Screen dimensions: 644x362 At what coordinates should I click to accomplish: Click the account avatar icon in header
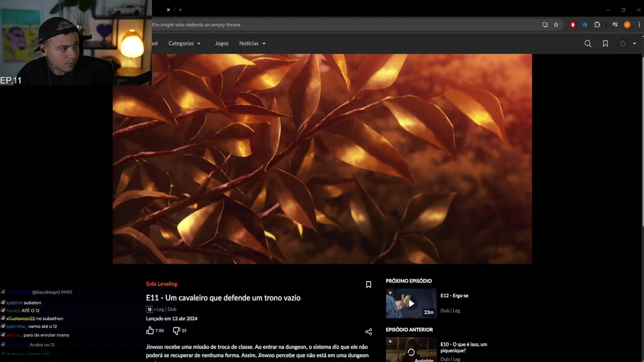(623, 44)
